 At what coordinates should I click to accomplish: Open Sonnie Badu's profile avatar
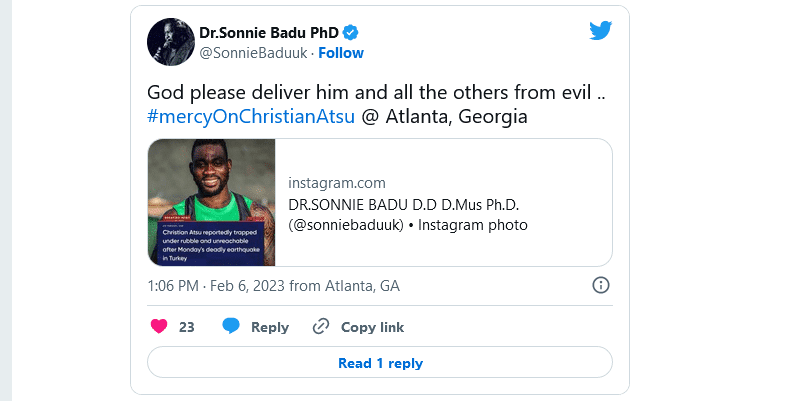point(170,41)
